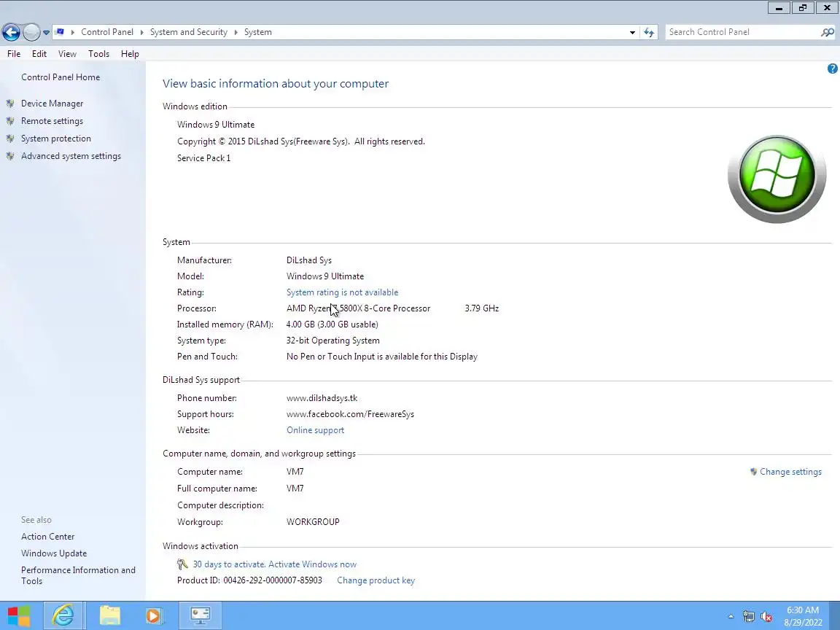Open Windows Update under See also
The height and width of the screenshot is (630, 840).
tap(53, 553)
